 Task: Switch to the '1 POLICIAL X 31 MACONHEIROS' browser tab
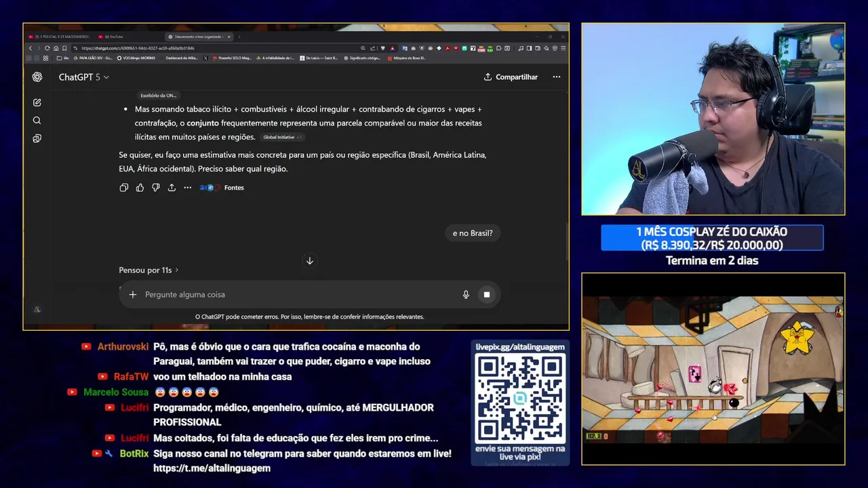coord(58,37)
